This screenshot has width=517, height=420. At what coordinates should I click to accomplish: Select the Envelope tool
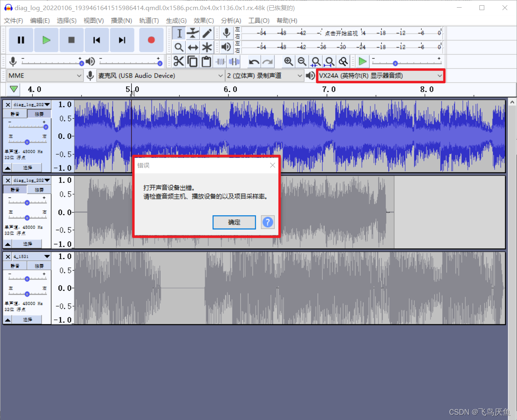pos(193,33)
